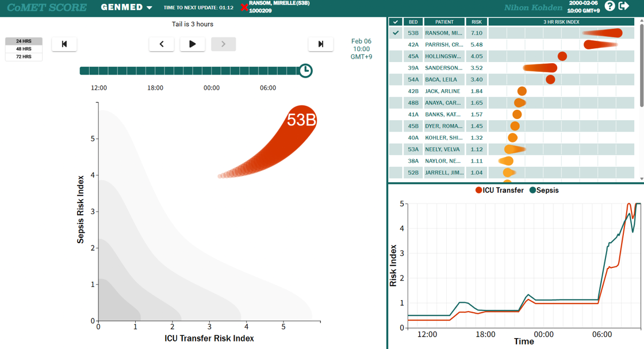The height and width of the screenshot is (349, 644).
Task: Select patient row PARRISH in 42A
Action: [511, 44]
